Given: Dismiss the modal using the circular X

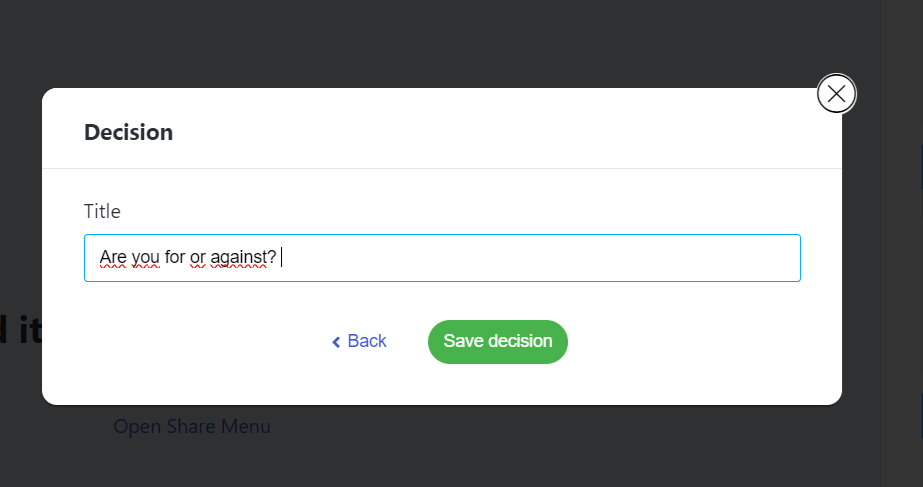Looking at the screenshot, I should [836, 94].
